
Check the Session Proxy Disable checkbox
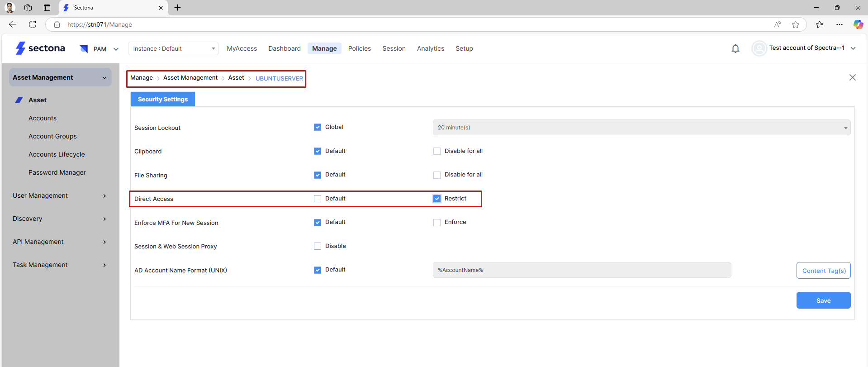(318, 246)
